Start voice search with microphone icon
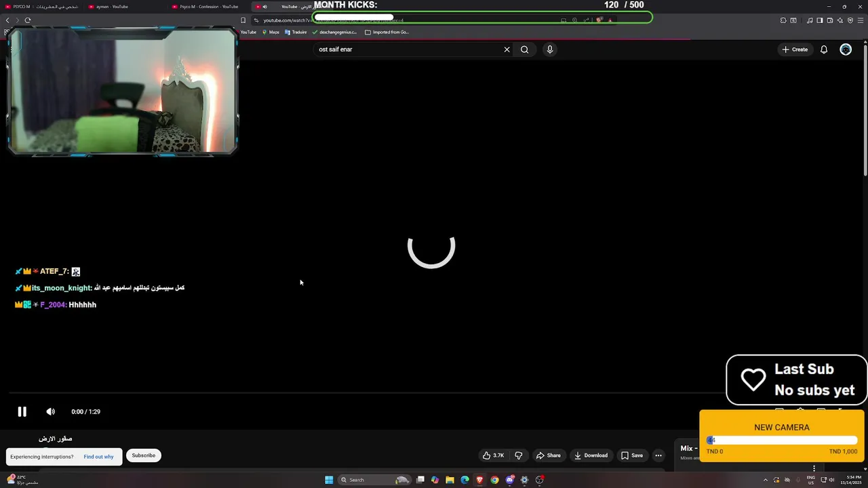The height and width of the screenshot is (488, 868). [x=550, y=49]
